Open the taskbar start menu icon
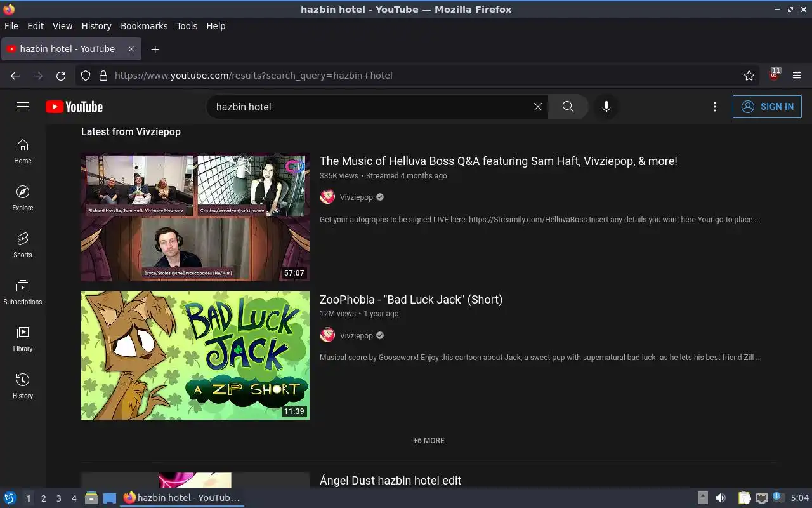 (10, 498)
